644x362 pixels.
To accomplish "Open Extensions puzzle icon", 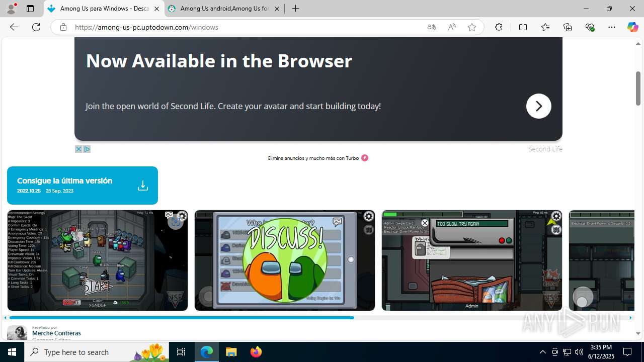I will (x=499, y=27).
